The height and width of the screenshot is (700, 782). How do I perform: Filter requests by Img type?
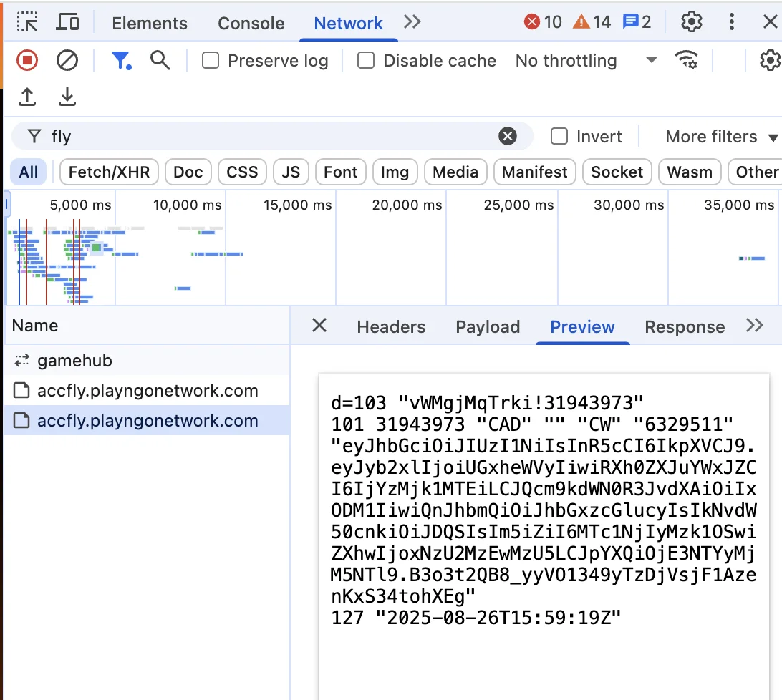tap(395, 172)
